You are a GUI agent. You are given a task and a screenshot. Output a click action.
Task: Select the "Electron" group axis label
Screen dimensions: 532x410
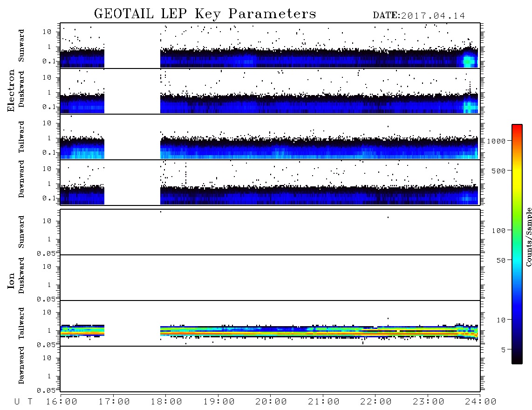point(11,90)
